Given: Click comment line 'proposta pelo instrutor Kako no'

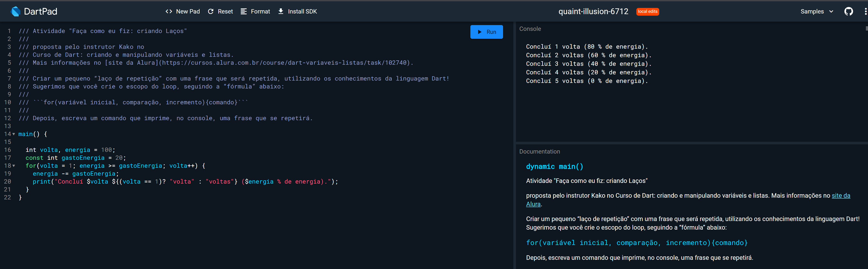Looking at the screenshot, I should click(x=81, y=47).
